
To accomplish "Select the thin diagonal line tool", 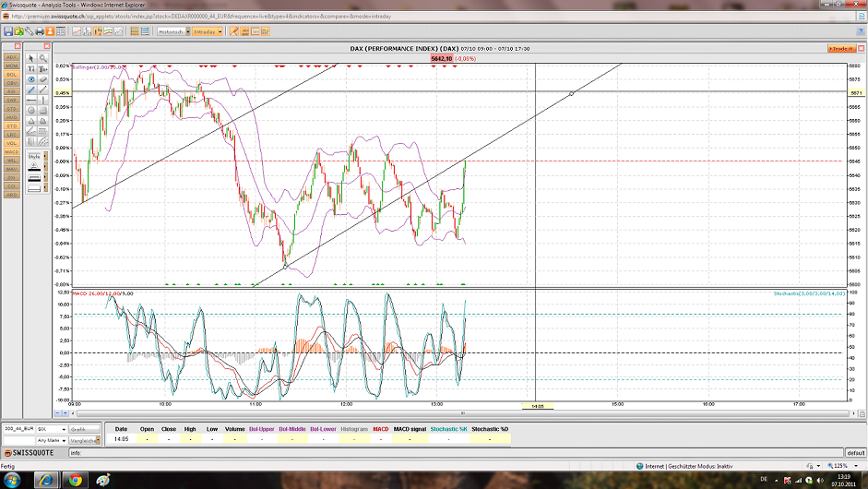I will pos(42,89).
